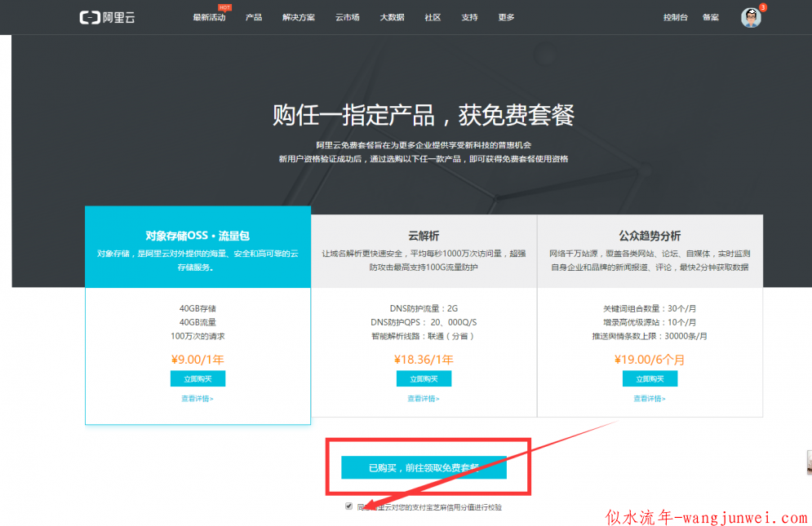812x526 pixels.
Task: Open the 控制台 link
Action: 676,18
